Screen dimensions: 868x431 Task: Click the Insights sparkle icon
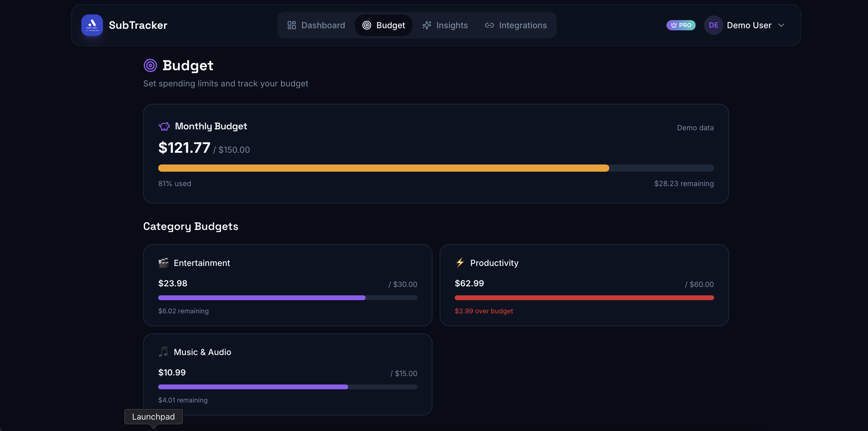click(426, 25)
